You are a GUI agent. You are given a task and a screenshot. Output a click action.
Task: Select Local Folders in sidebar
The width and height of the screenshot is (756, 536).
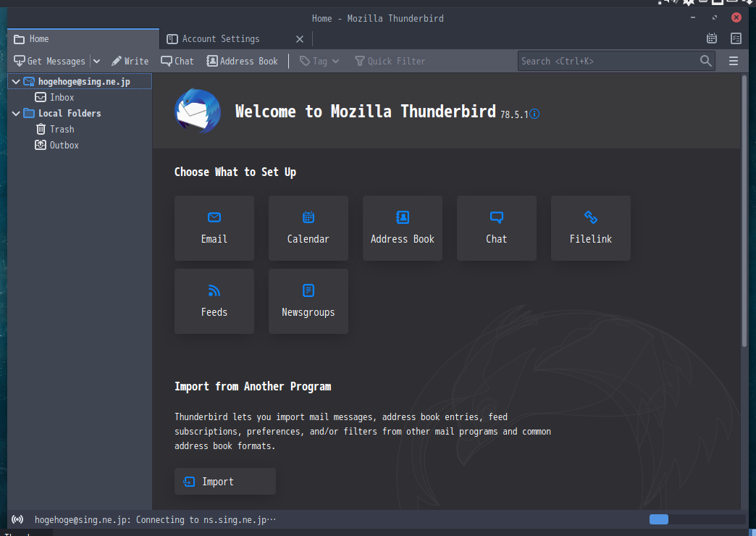pos(70,114)
